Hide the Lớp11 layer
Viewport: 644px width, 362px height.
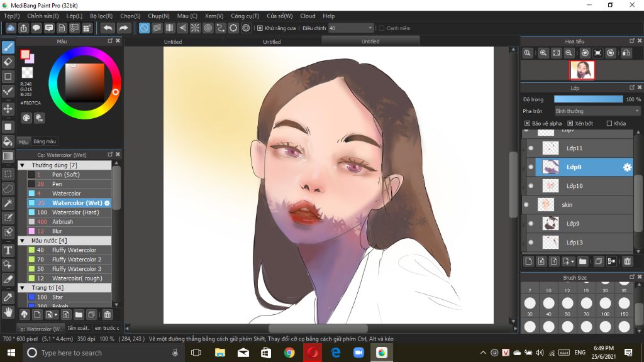[x=531, y=148]
